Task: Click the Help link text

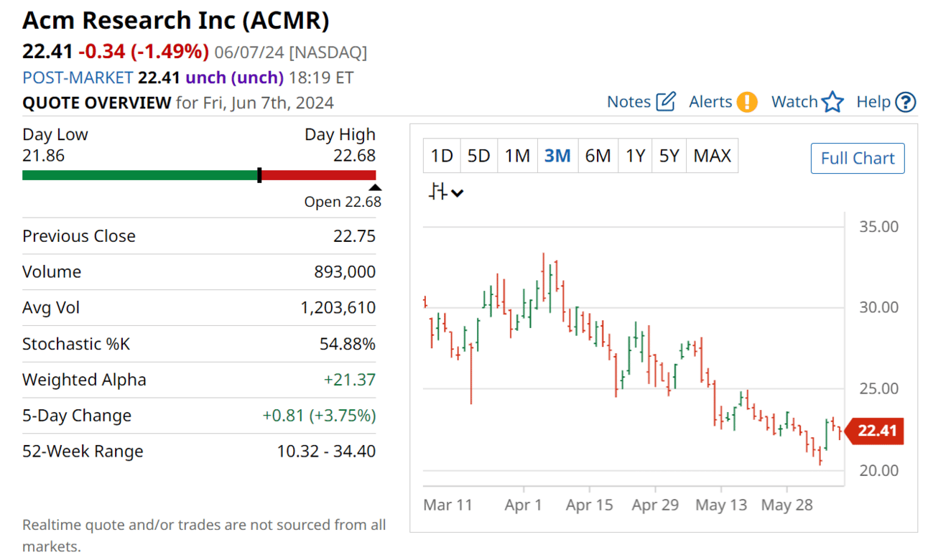Action: (x=873, y=102)
